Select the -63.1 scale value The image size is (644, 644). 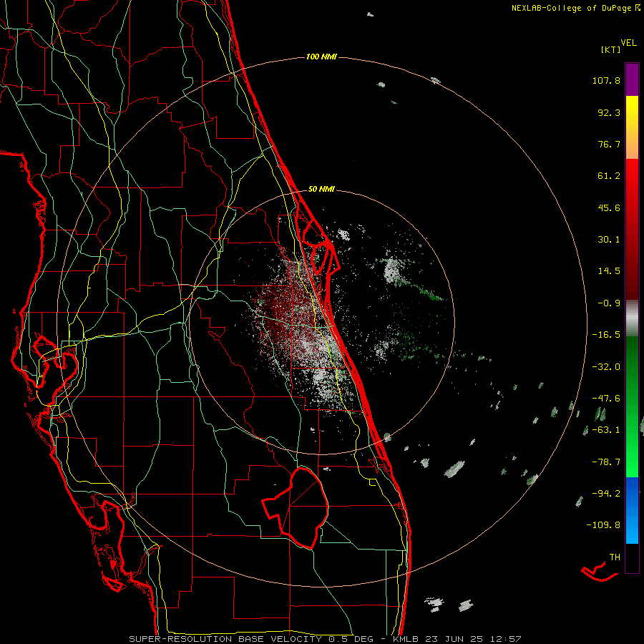[606, 430]
